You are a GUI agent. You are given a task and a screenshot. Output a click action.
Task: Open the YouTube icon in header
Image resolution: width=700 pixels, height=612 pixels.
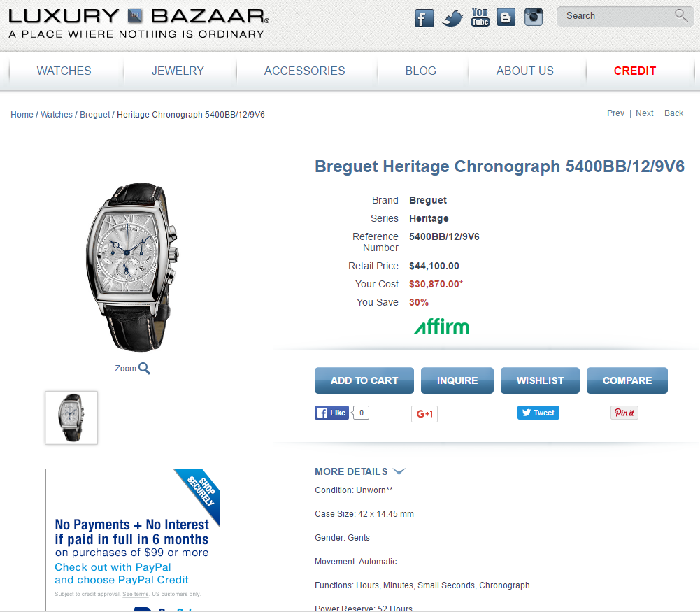pyautogui.click(x=480, y=17)
